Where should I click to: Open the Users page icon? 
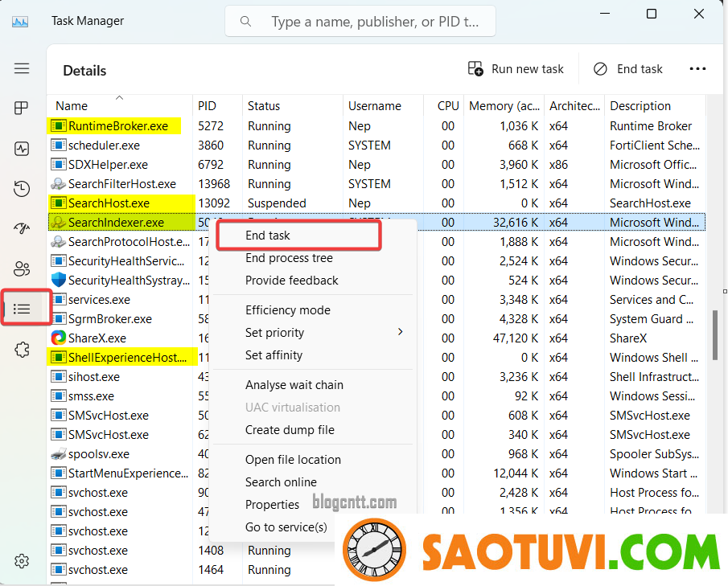click(x=22, y=268)
